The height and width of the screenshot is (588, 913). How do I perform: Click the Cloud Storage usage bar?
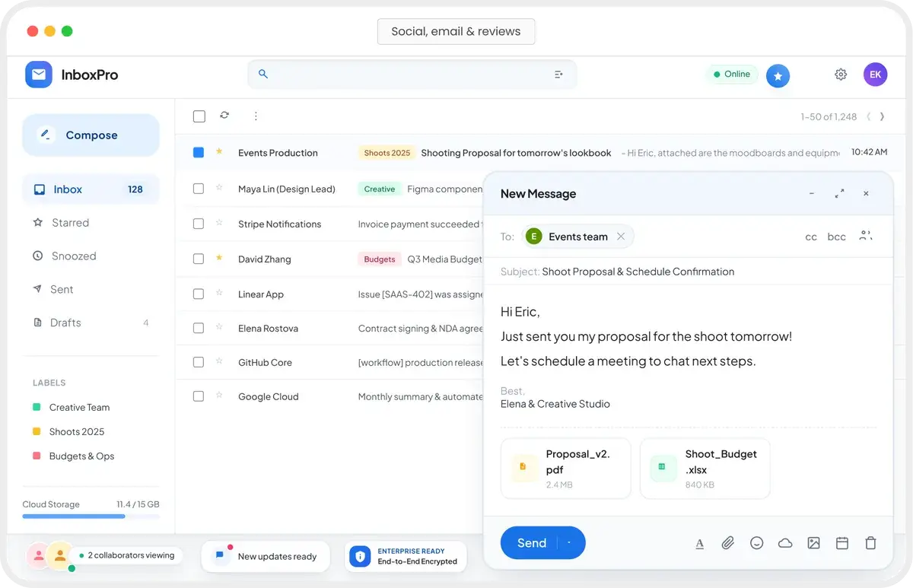[x=91, y=516]
